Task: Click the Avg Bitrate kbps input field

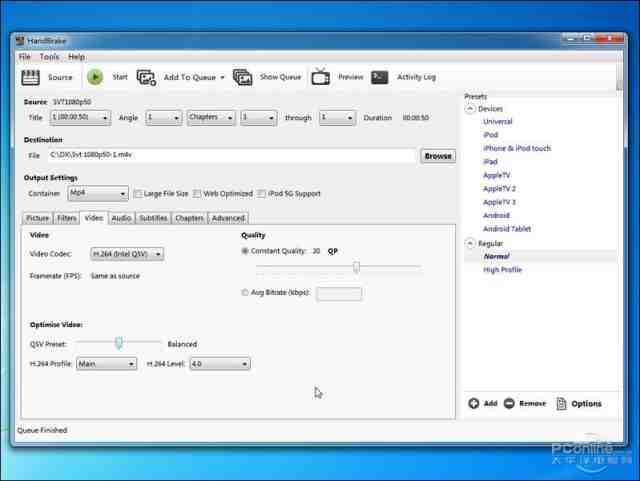Action: 339,294
